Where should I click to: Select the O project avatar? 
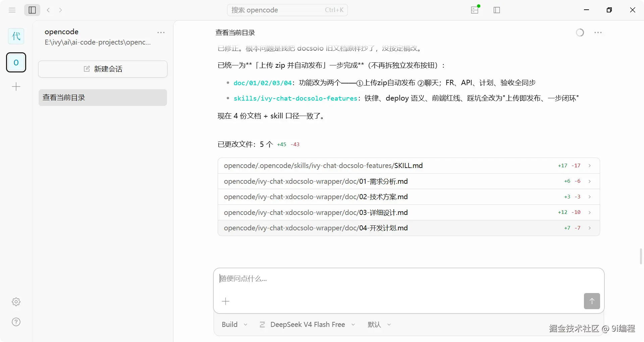pos(16,62)
